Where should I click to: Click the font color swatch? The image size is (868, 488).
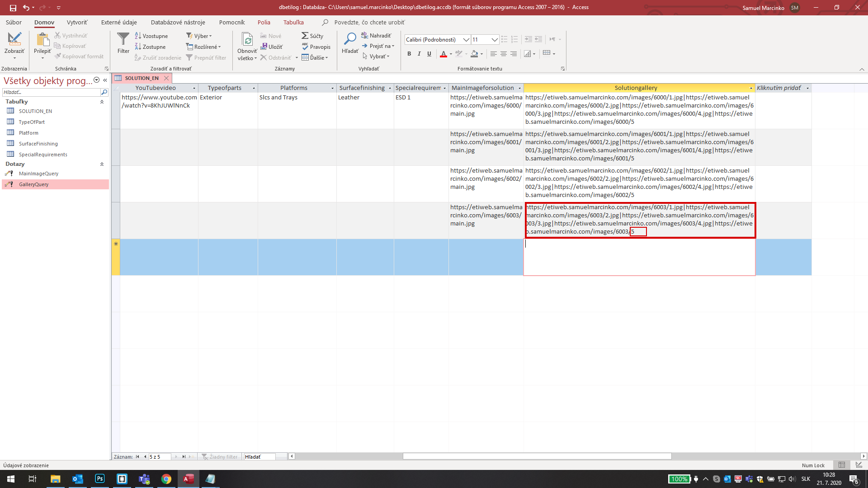[443, 54]
